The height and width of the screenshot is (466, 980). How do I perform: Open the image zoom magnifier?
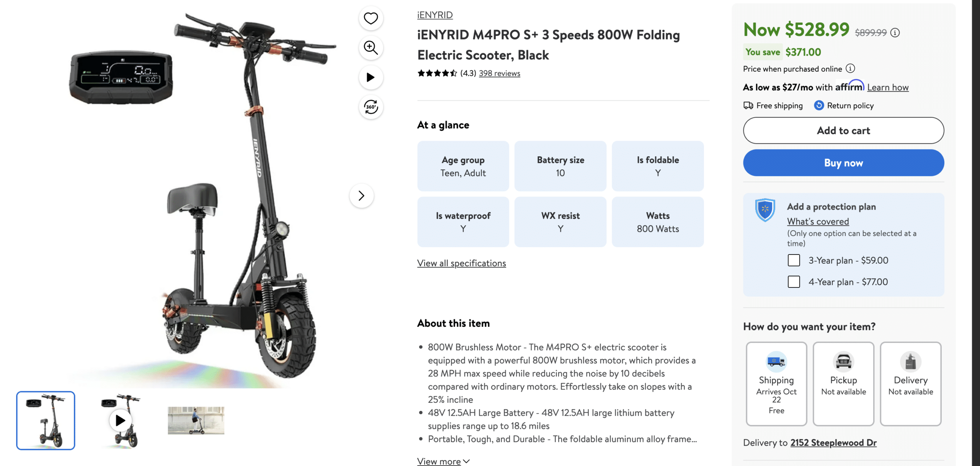click(370, 48)
